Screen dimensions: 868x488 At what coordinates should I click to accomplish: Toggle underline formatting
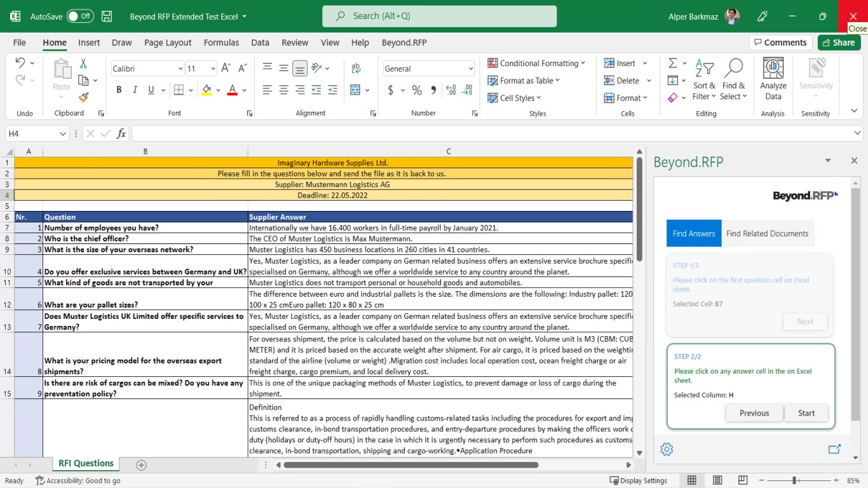pos(151,90)
